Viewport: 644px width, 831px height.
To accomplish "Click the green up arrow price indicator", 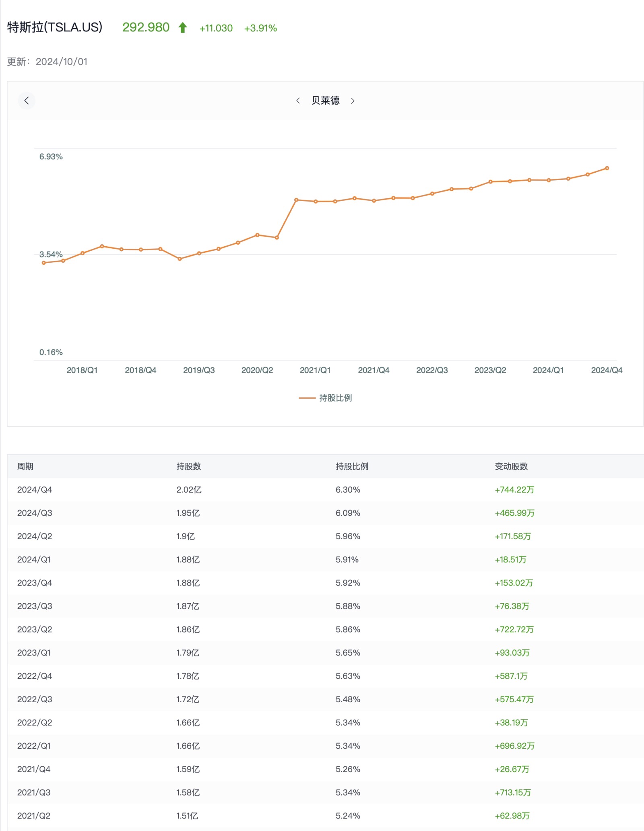I will coord(183,28).
